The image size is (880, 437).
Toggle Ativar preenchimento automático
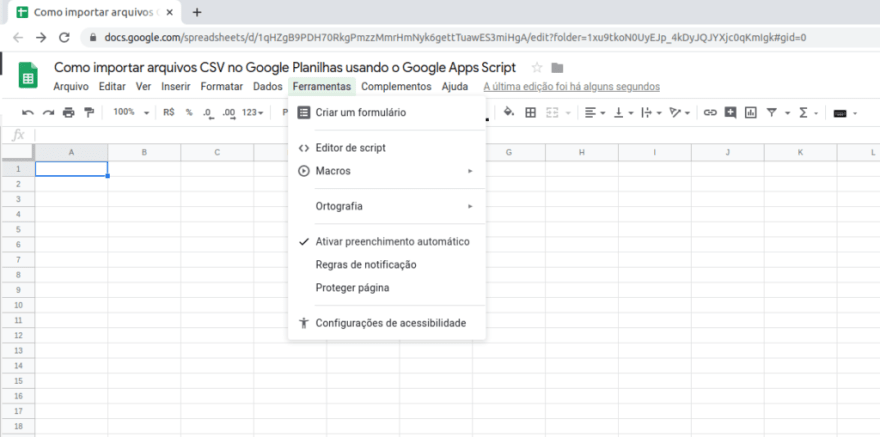[387, 242]
